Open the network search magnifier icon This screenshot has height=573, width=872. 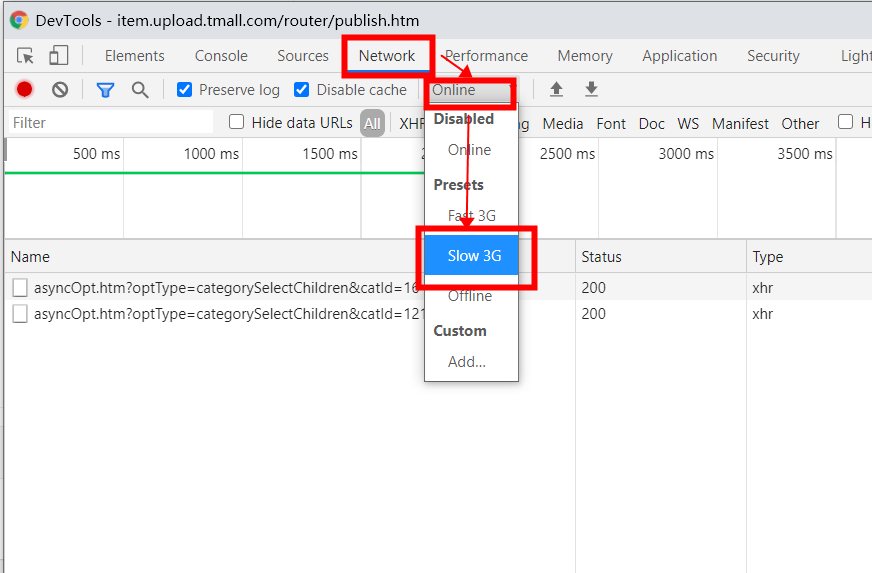pos(140,90)
